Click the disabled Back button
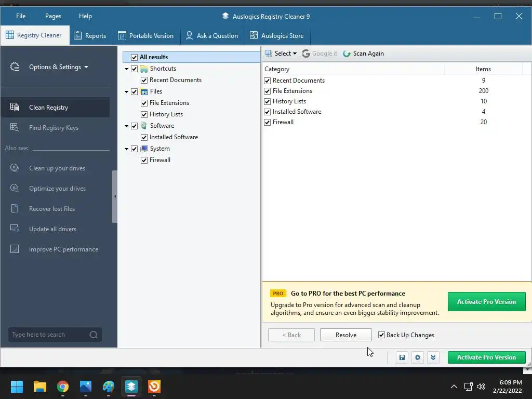This screenshot has width=532, height=399. click(x=291, y=335)
